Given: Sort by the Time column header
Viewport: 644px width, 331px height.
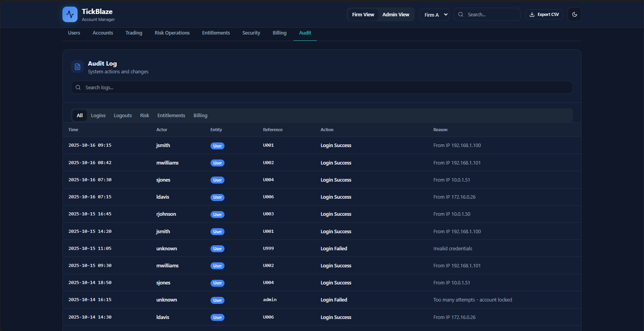Looking at the screenshot, I should coord(73,130).
